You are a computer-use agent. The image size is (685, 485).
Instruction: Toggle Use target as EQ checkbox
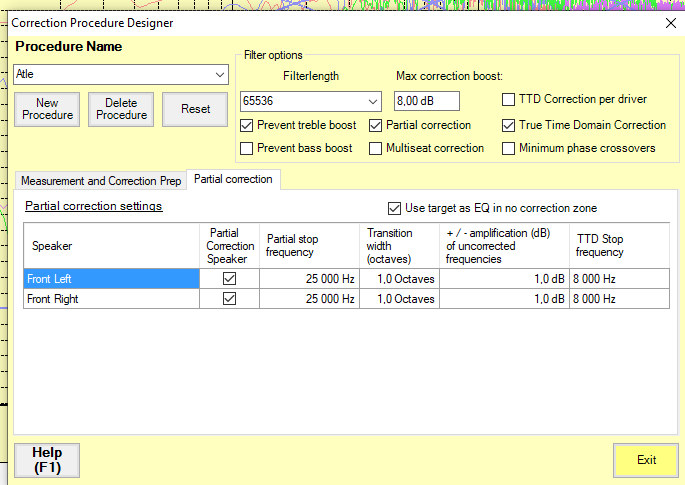tap(394, 208)
